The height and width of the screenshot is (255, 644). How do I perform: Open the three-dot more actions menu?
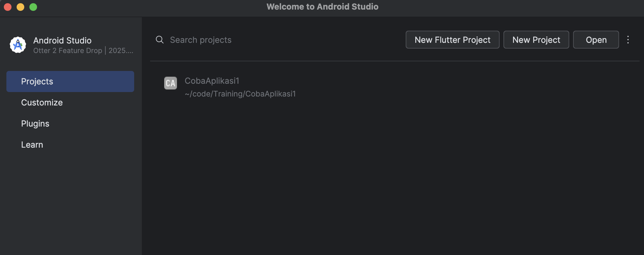[x=628, y=40]
